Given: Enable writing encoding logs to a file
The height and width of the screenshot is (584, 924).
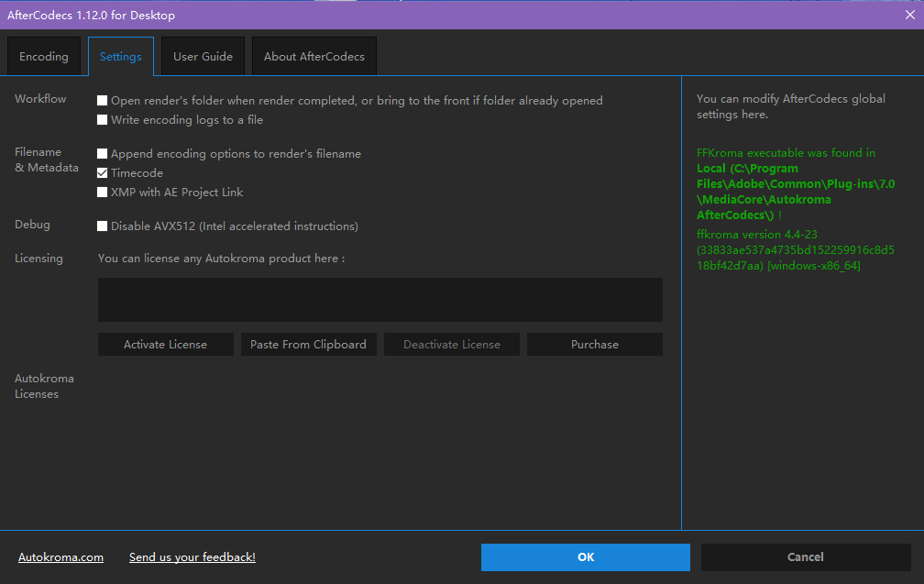Looking at the screenshot, I should click(x=103, y=119).
